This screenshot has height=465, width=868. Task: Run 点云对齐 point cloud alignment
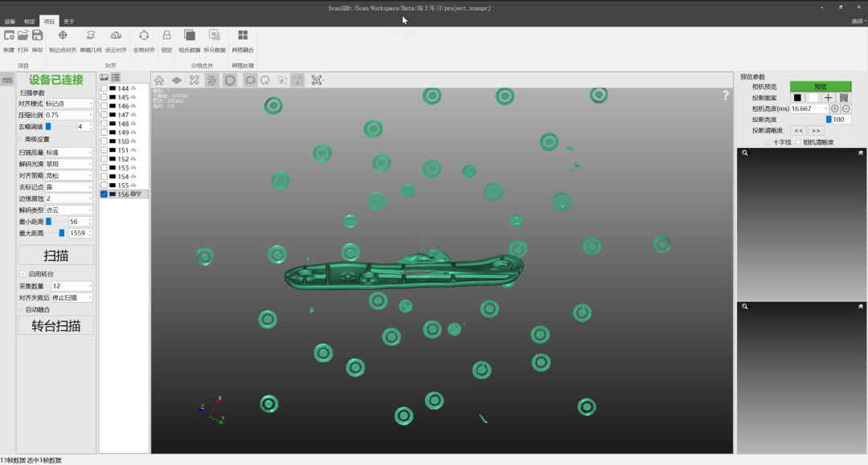click(116, 36)
